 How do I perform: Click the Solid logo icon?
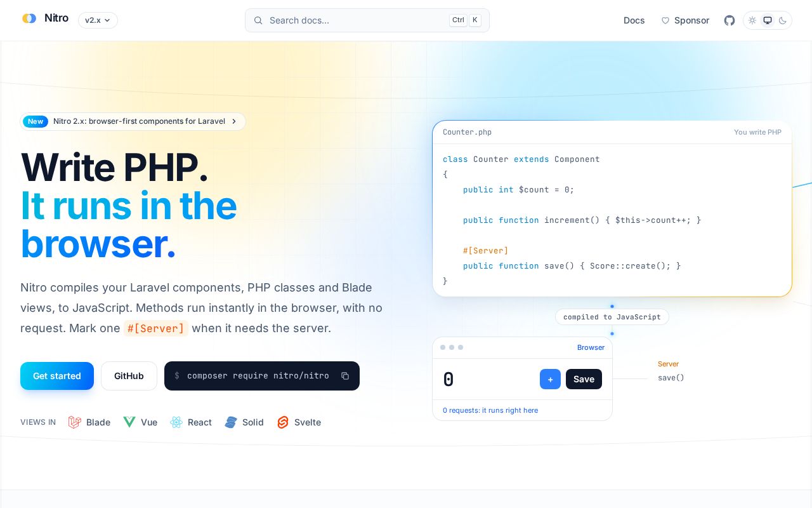click(x=231, y=422)
